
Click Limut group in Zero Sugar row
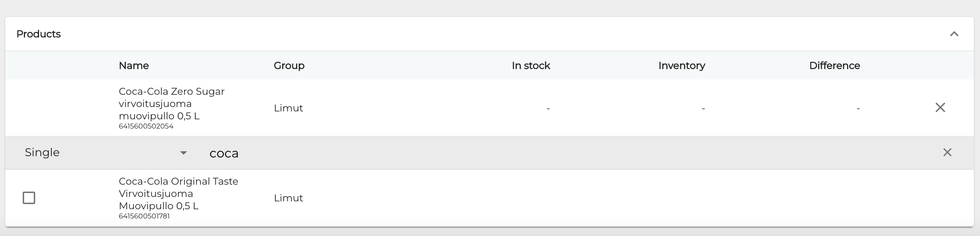coord(288,108)
